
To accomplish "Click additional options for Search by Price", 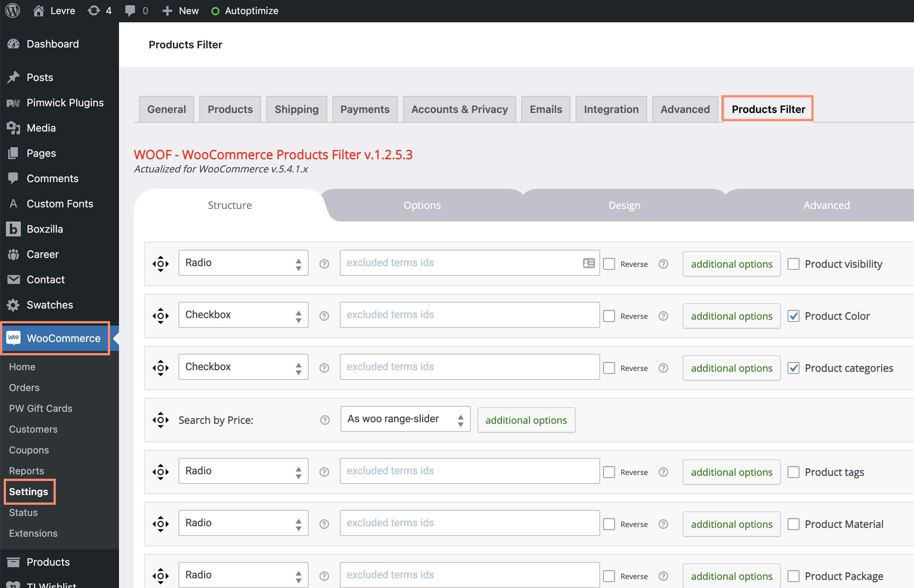I will 525,420.
